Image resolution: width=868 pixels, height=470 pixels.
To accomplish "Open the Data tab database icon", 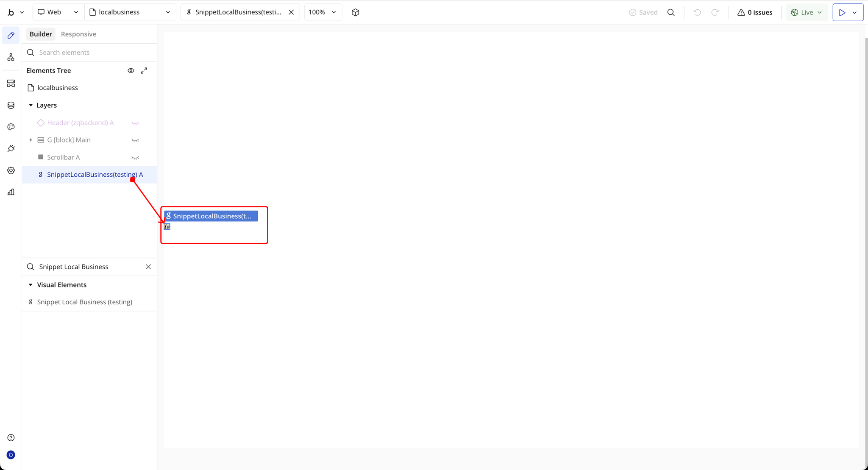I will click(x=11, y=105).
